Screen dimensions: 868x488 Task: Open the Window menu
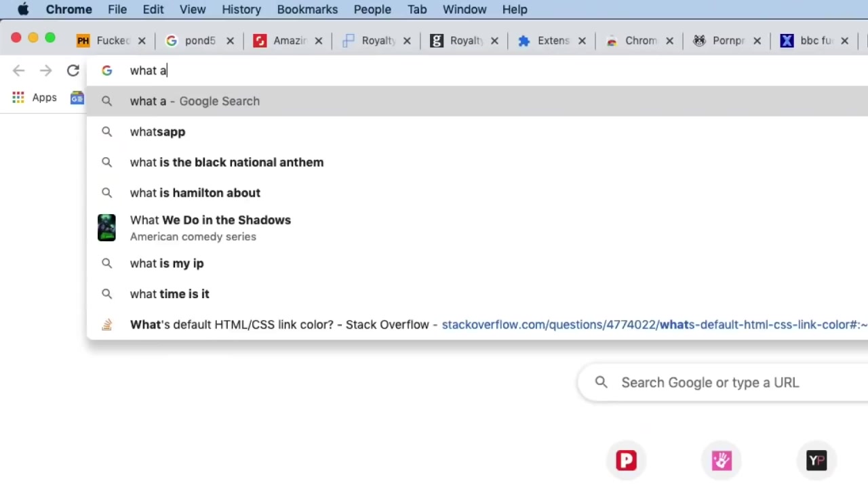[x=465, y=9]
